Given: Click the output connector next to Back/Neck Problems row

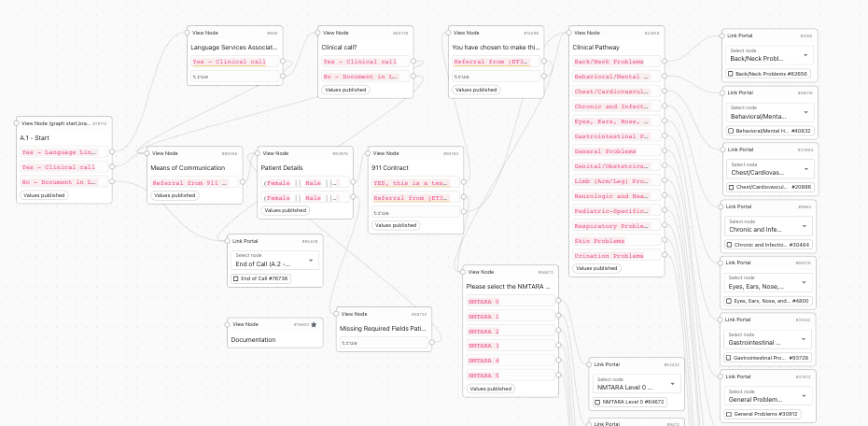Looking at the screenshot, I should (x=665, y=62).
